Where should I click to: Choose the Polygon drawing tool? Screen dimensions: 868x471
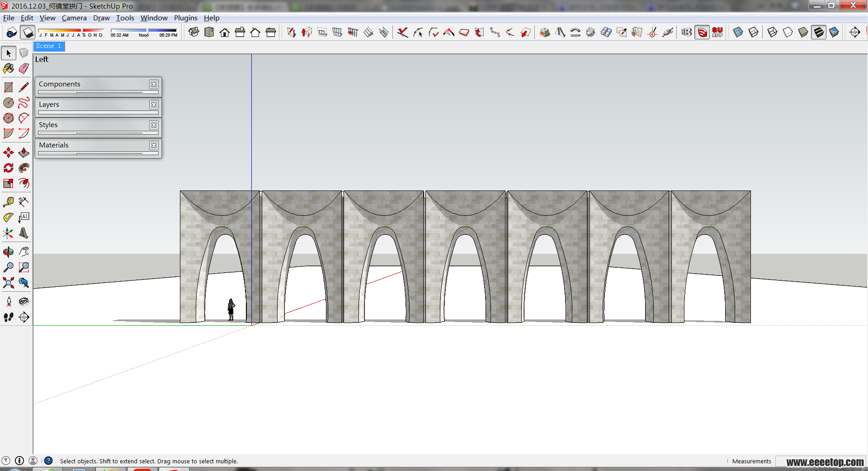click(x=9, y=118)
